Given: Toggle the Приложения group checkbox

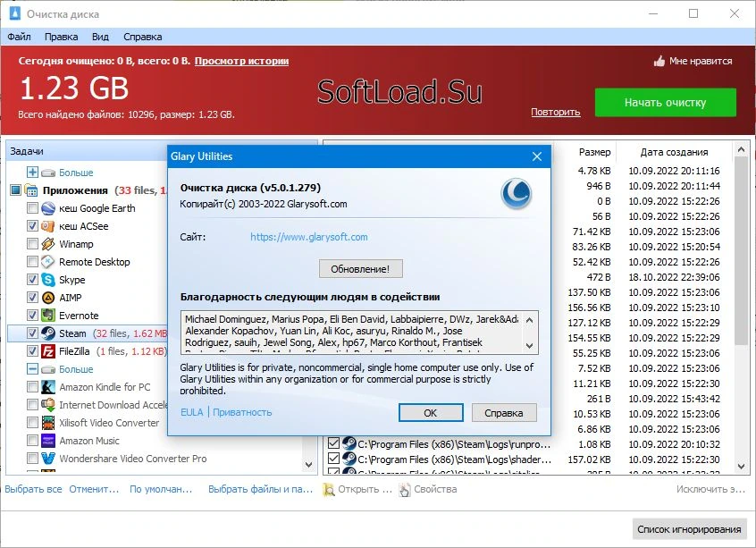Looking at the screenshot, I should point(15,190).
